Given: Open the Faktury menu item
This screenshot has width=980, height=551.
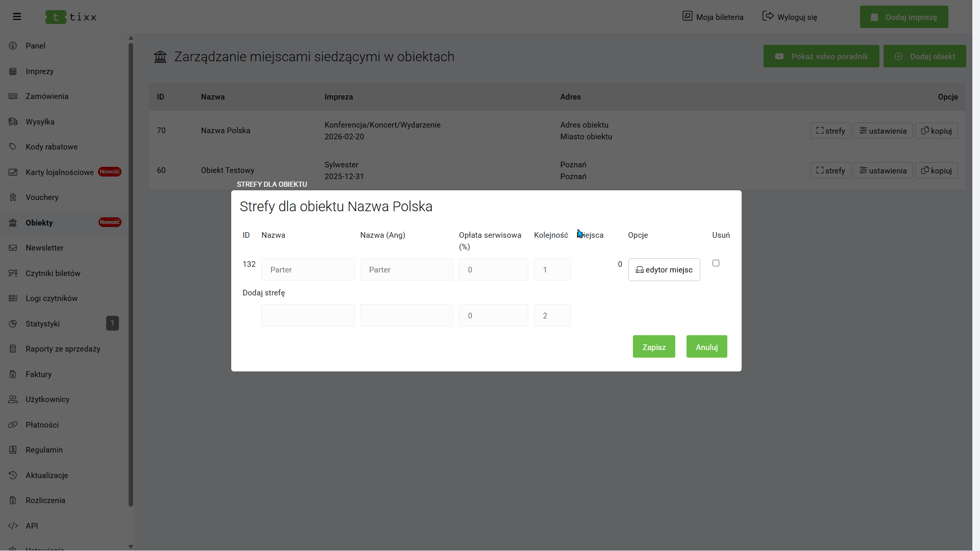Looking at the screenshot, I should tap(39, 374).
